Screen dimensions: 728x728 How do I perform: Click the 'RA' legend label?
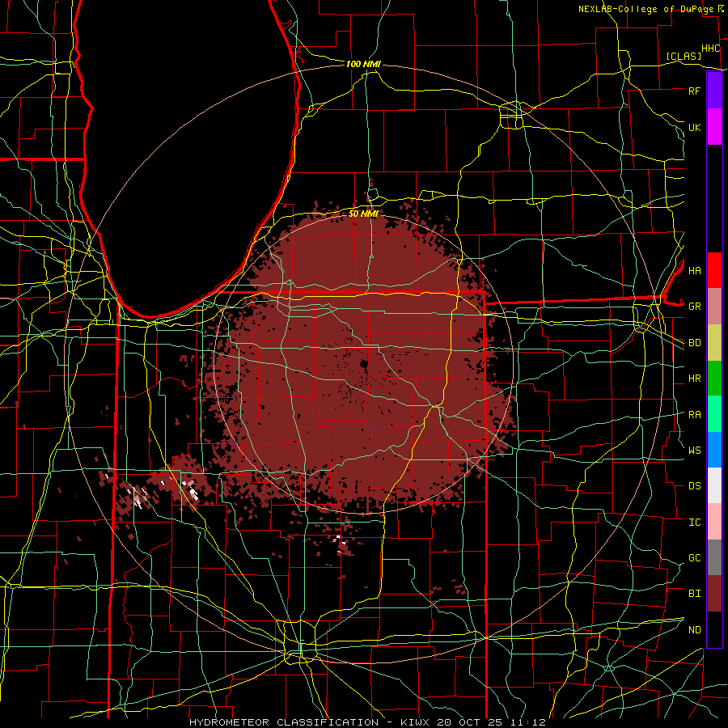click(x=694, y=415)
